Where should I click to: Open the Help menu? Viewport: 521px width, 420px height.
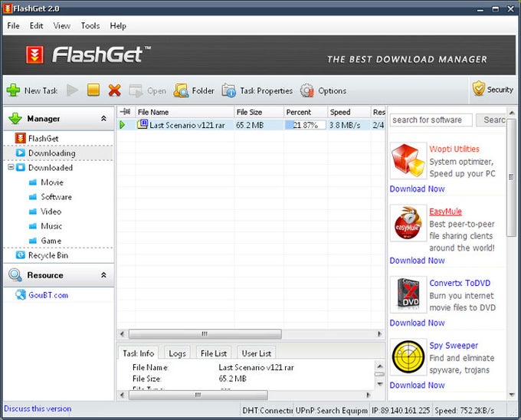click(x=118, y=25)
